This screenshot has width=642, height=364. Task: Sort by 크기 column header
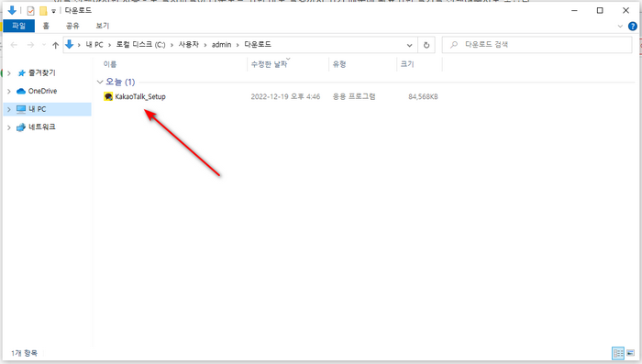tap(407, 64)
